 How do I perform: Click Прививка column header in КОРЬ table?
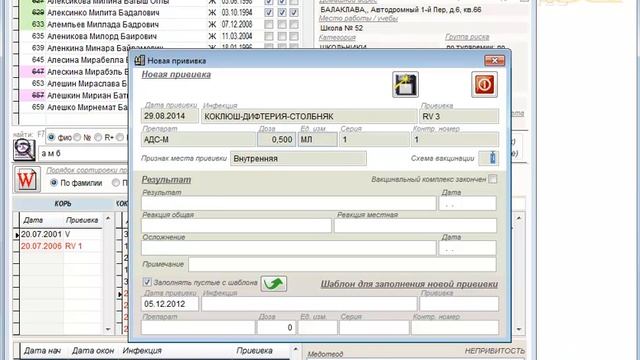[82, 220]
